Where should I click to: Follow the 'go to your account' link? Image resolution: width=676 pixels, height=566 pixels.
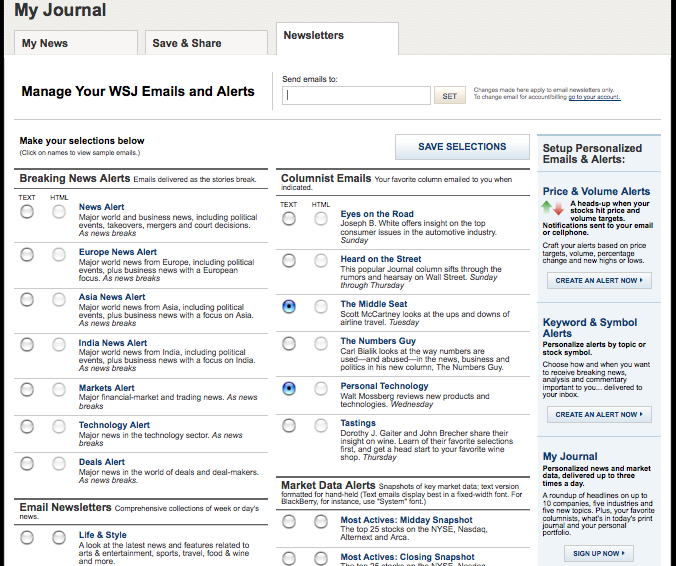click(594, 97)
